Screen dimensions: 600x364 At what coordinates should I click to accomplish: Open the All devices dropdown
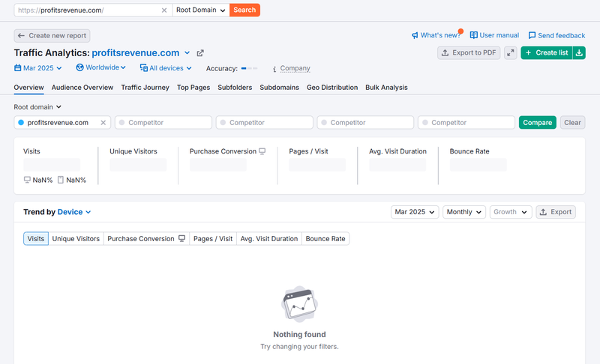pos(166,68)
